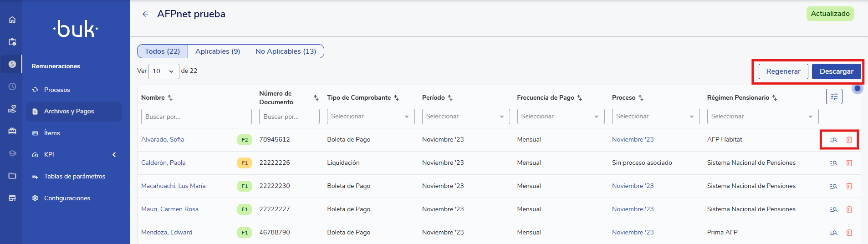Delete the Alvarado, Sofia row with trash icon

click(849, 140)
